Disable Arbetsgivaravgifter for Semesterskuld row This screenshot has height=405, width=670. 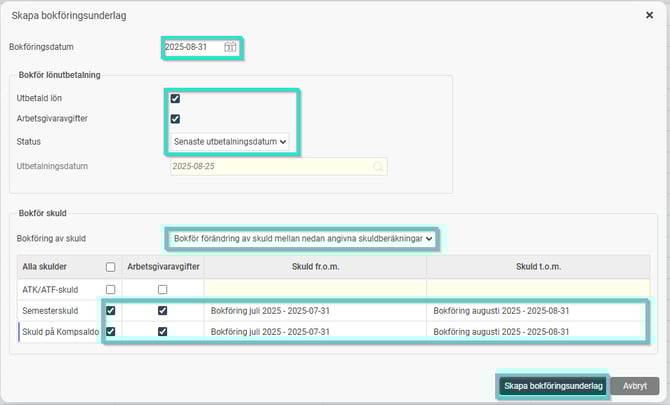coord(162,311)
